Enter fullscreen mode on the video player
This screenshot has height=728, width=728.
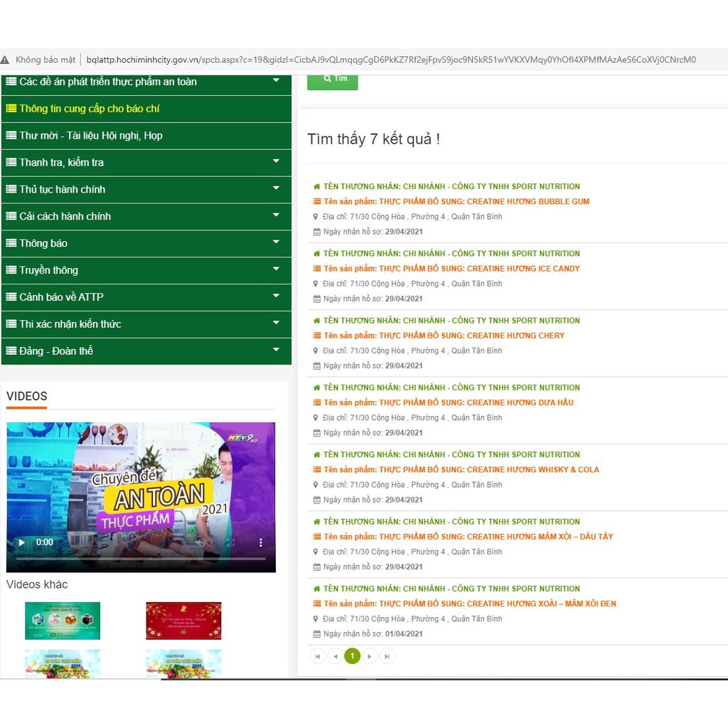pos(230,542)
